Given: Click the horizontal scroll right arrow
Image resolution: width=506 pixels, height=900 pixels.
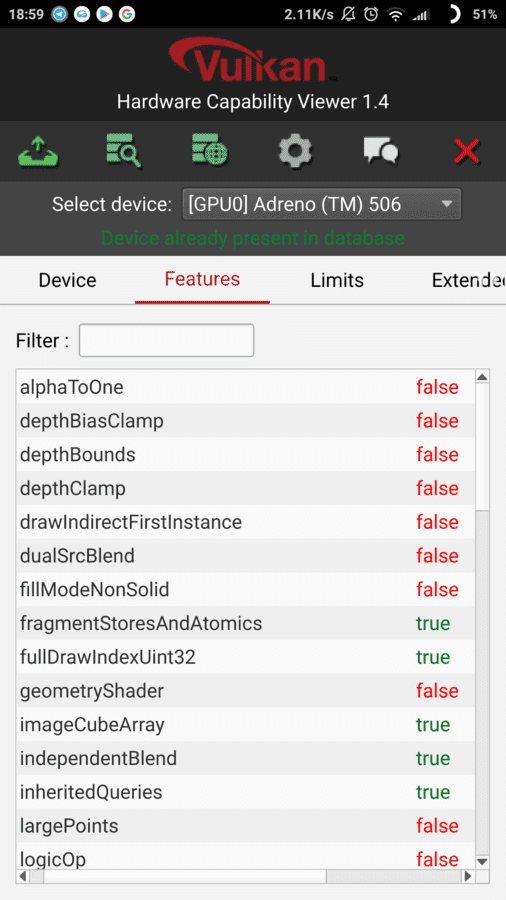Looking at the screenshot, I should click(468, 876).
